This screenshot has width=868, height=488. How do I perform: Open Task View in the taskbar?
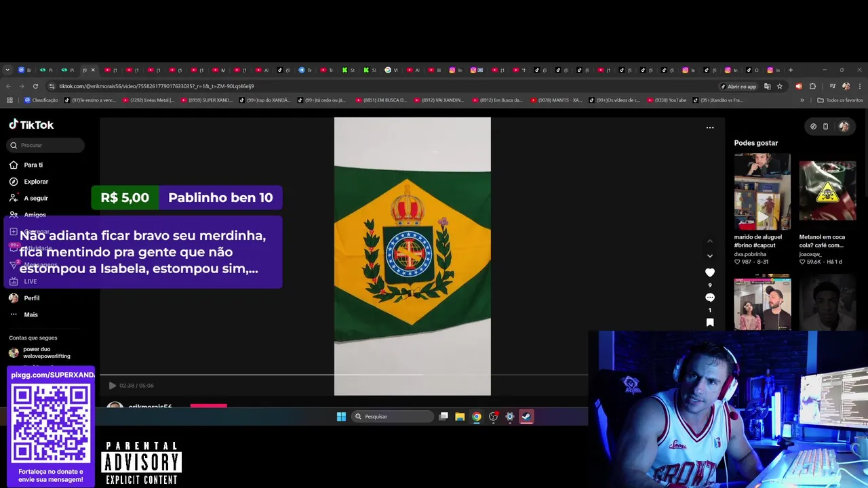[443, 417]
